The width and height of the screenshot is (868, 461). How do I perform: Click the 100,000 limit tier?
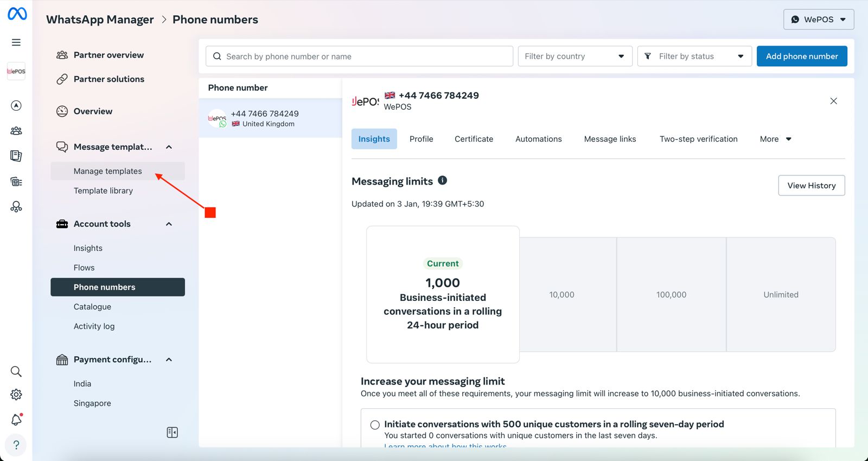(x=672, y=295)
